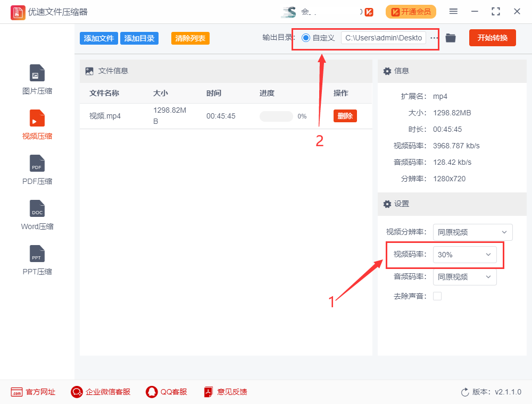This screenshot has height=404, width=532.
Task: Click the refresh icon next to version
Action: click(x=465, y=392)
